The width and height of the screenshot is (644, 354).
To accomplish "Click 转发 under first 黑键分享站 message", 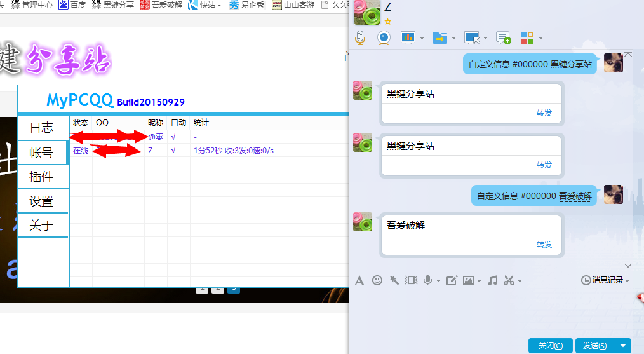I will pos(544,113).
